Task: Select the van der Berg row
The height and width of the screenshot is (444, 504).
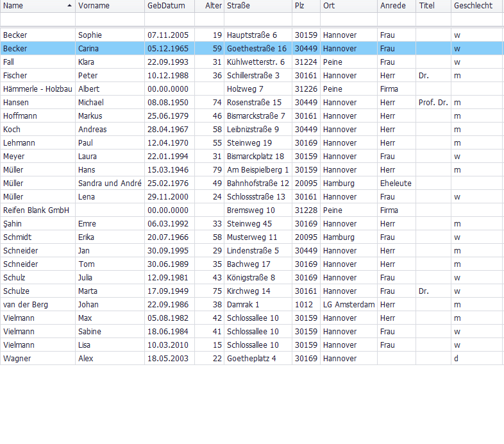Action: pos(38,305)
